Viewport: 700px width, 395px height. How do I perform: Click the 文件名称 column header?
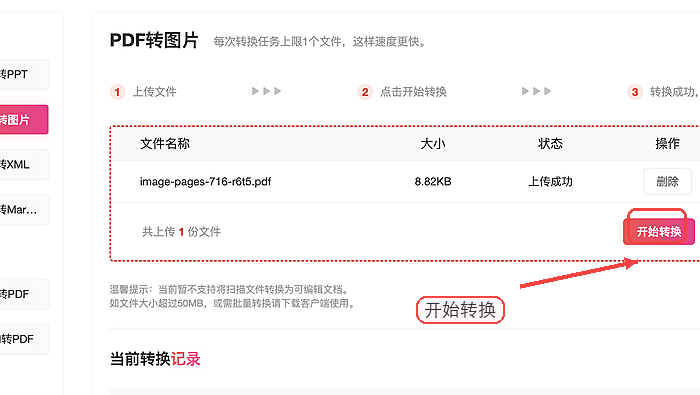click(165, 144)
